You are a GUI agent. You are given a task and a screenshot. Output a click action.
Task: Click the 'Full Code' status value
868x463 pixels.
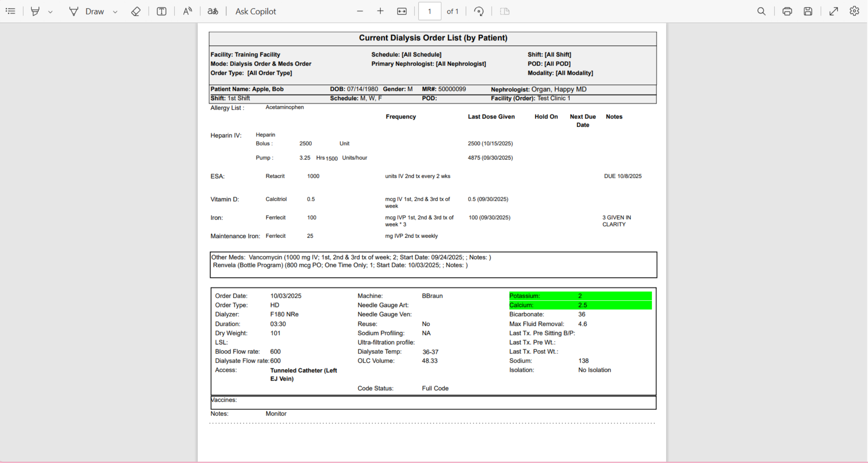tap(435, 388)
